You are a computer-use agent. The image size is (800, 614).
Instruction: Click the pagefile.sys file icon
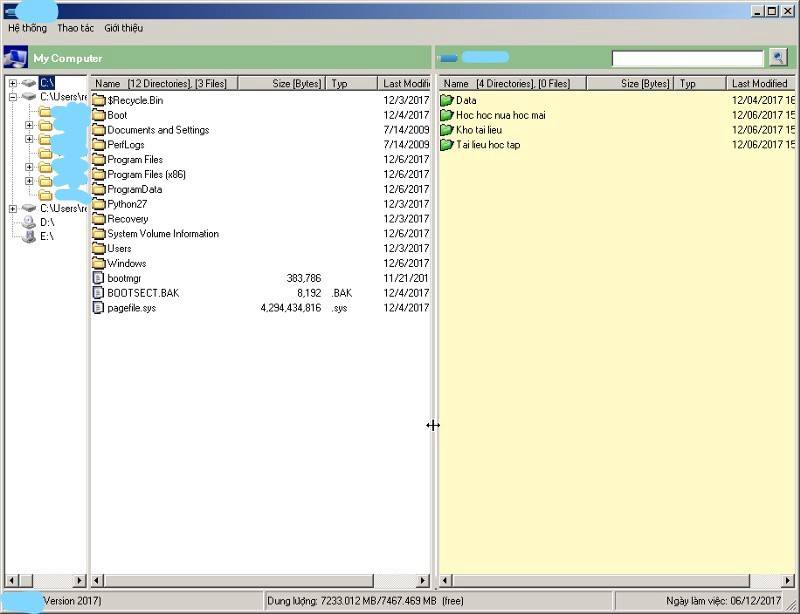(98, 308)
